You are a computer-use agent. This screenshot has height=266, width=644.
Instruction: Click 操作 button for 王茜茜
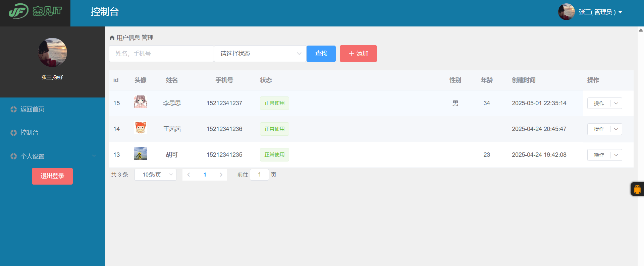tap(599, 129)
